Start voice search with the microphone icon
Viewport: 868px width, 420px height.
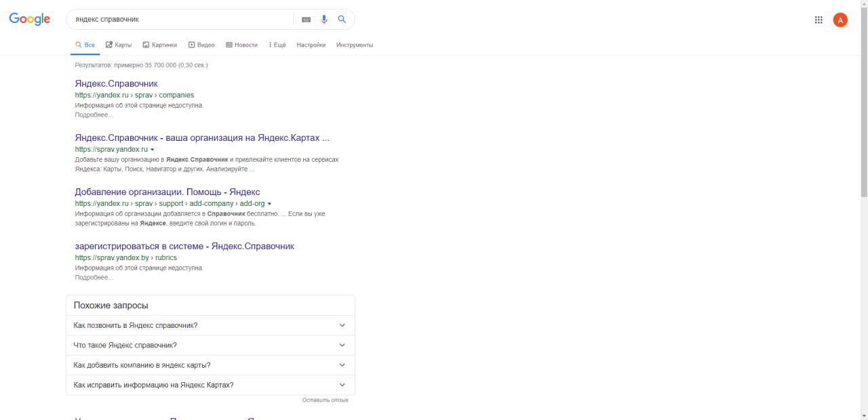tap(324, 20)
